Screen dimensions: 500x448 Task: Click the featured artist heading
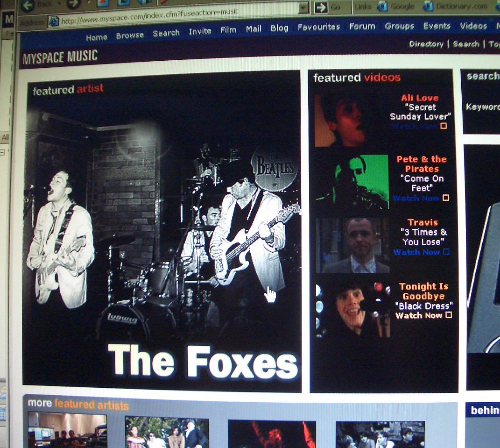[x=68, y=90]
